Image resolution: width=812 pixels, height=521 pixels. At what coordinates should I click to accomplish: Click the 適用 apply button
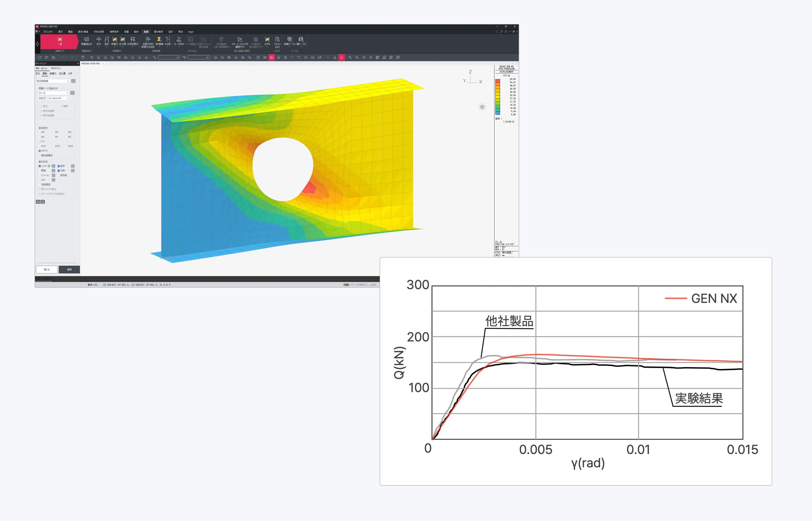(69, 270)
